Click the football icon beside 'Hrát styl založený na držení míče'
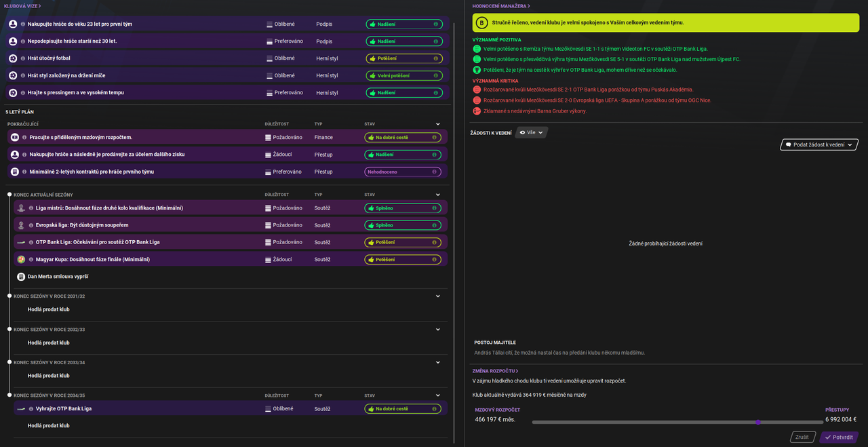Image resolution: width=868 pixels, height=447 pixels. pos(13,75)
